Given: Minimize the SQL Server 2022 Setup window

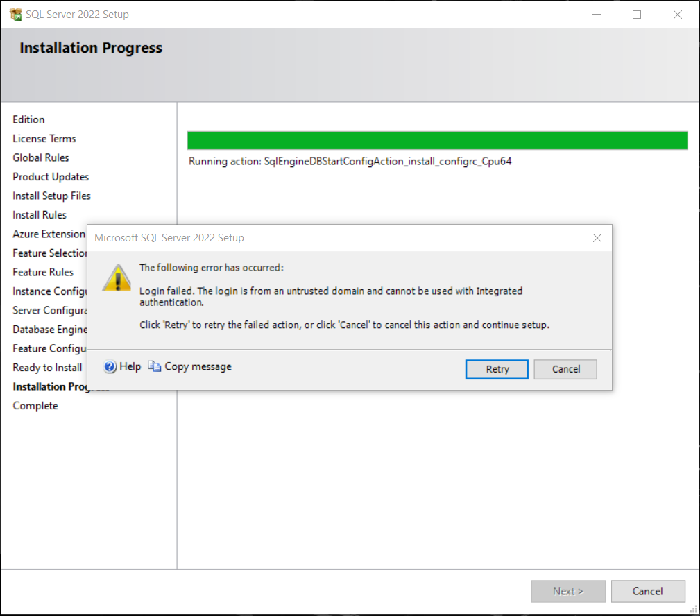Looking at the screenshot, I should [x=597, y=15].
